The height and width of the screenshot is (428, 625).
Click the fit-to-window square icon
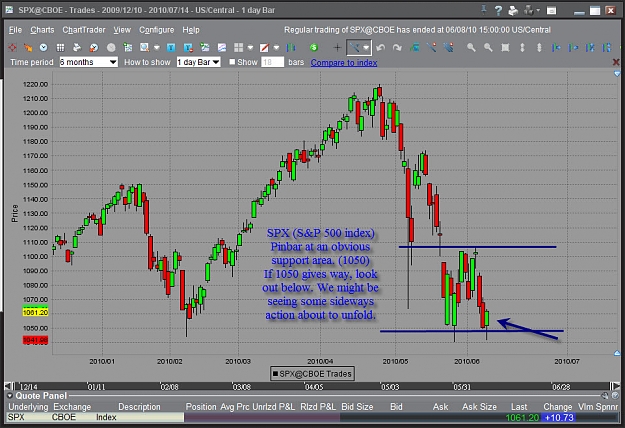tap(505, 48)
